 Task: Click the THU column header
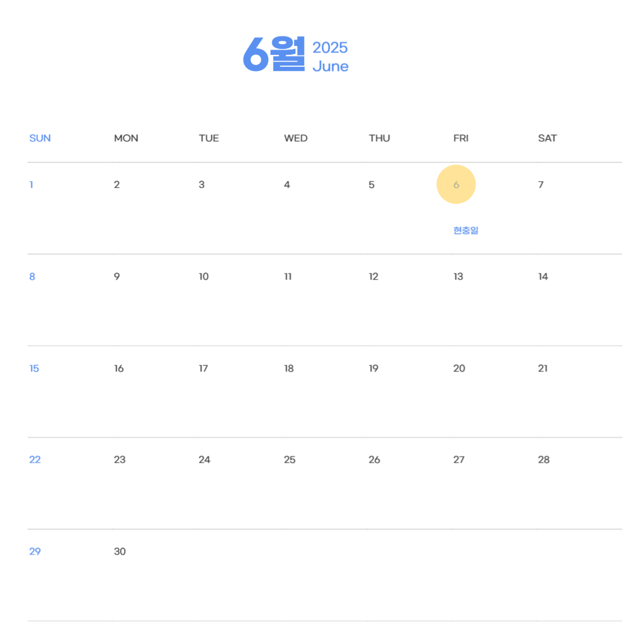pos(379,138)
